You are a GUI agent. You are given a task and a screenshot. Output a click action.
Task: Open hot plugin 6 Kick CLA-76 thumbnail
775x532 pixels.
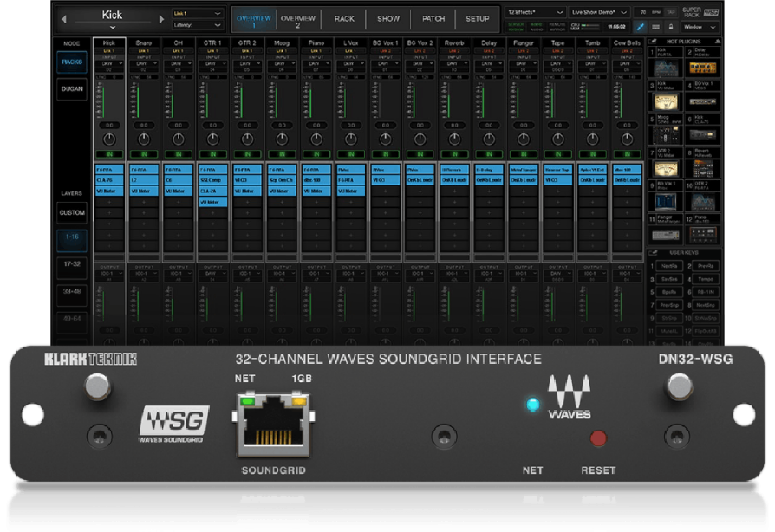[x=703, y=134]
